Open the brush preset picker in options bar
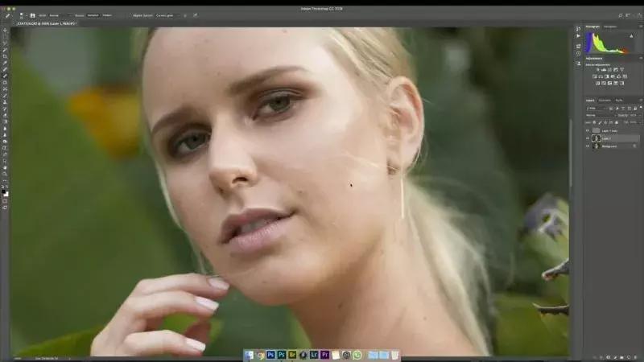 pyautogui.click(x=23, y=15)
